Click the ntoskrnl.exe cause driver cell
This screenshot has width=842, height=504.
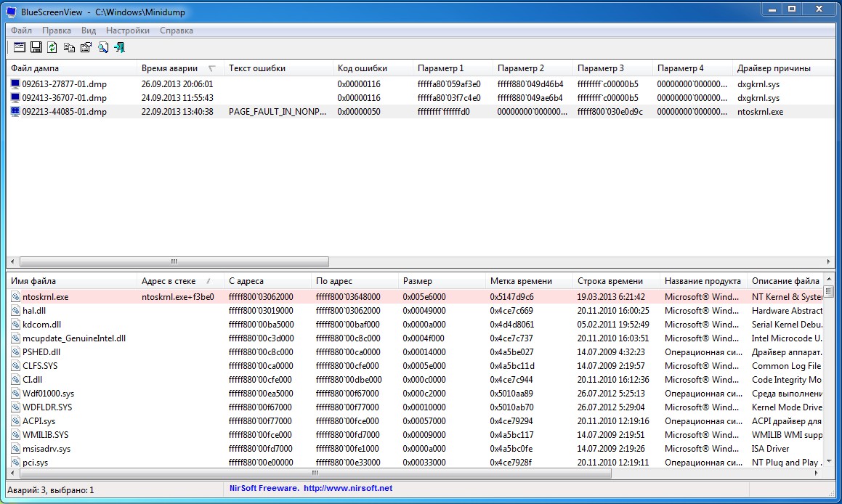[x=760, y=112]
